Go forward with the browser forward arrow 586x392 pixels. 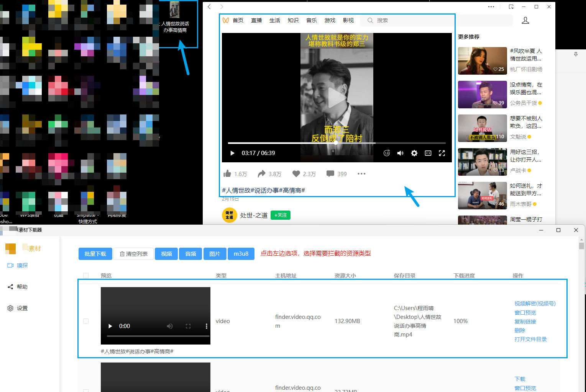point(222,7)
